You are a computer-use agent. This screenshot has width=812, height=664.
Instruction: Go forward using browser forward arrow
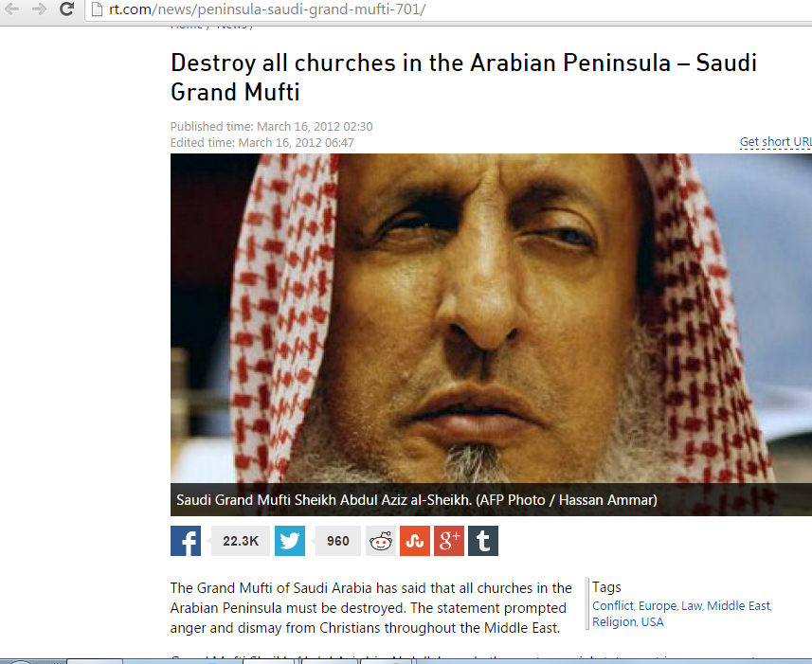click(39, 9)
